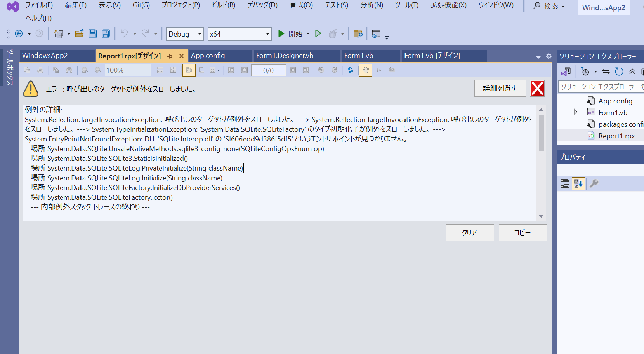Click the 詳細を隠す button

tap(500, 88)
